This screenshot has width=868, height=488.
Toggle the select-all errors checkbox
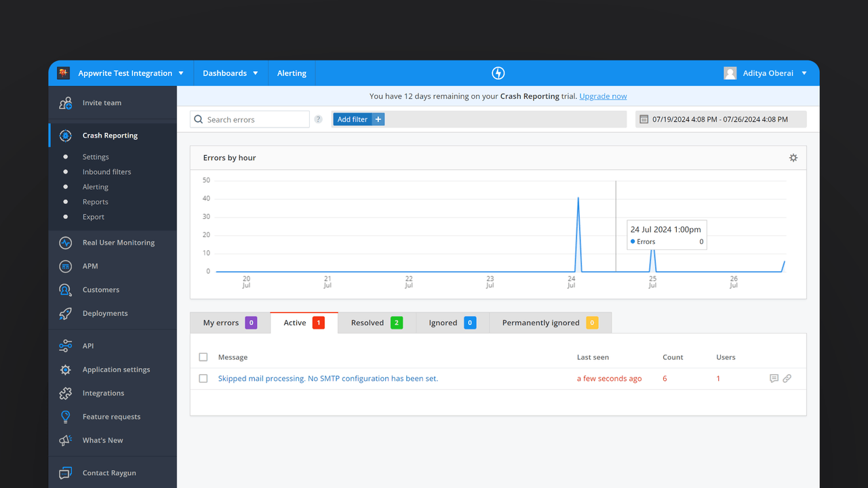(203, 357)
